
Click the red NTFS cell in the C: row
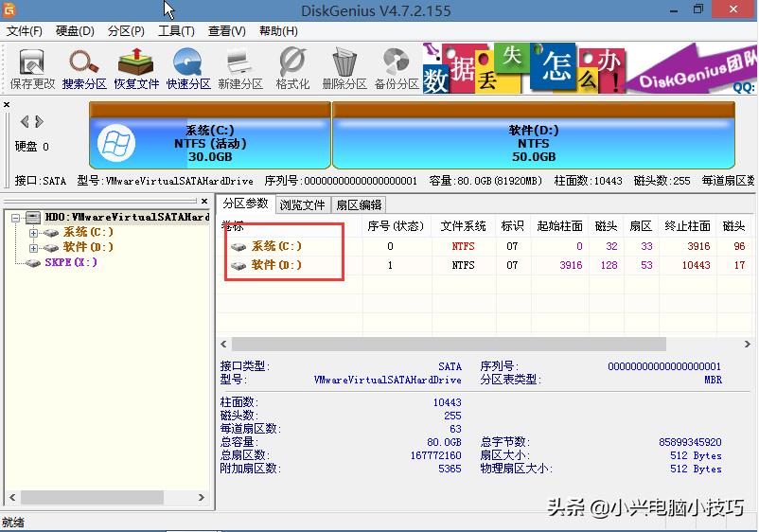tap(463, 246)
